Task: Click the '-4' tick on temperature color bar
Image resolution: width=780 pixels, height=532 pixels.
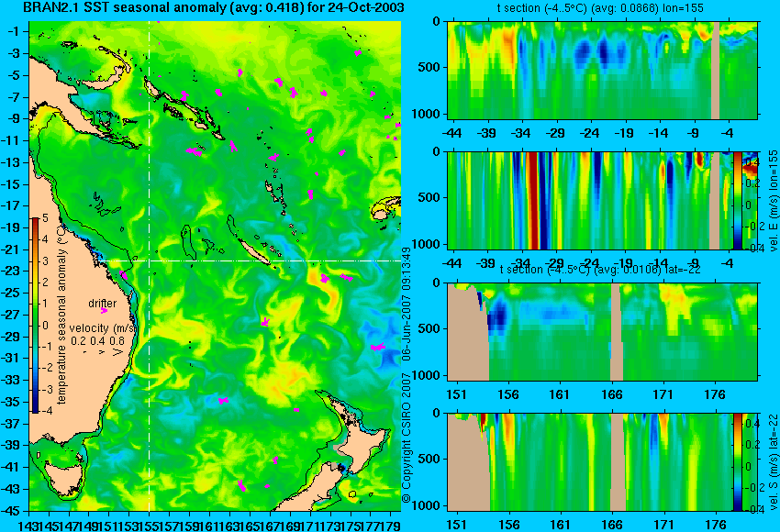Action: 45,411
